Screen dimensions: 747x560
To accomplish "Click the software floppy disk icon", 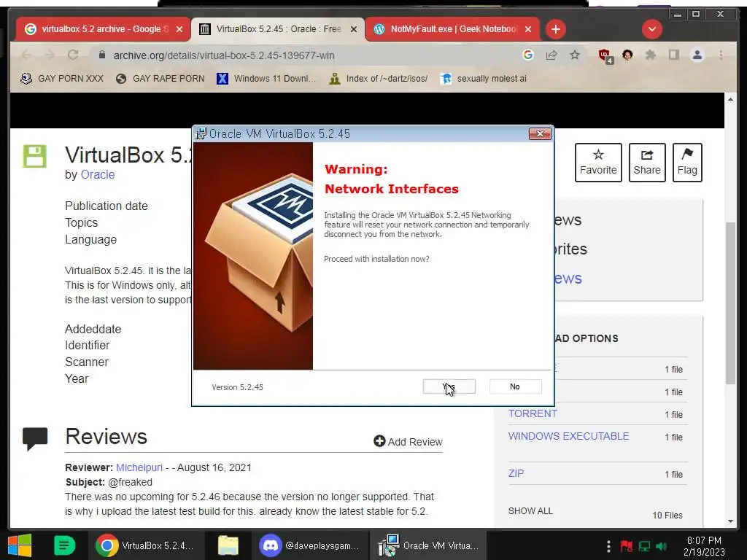I will click(35, 156).
